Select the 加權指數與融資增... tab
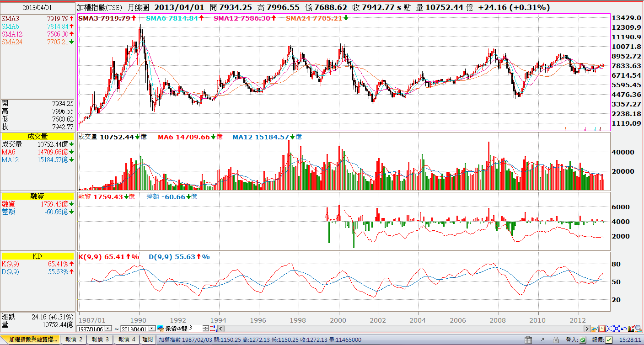 tap(34, 340)
